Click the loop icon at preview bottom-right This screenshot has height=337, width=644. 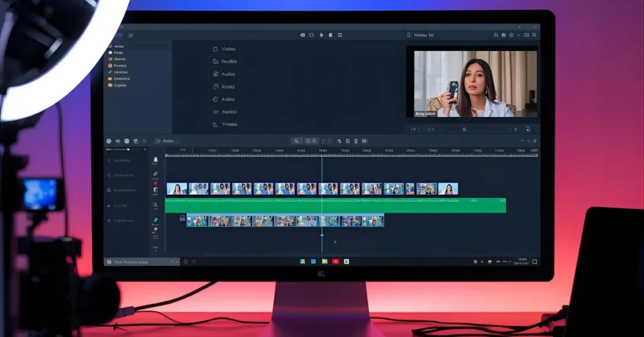tap(527, 129)
